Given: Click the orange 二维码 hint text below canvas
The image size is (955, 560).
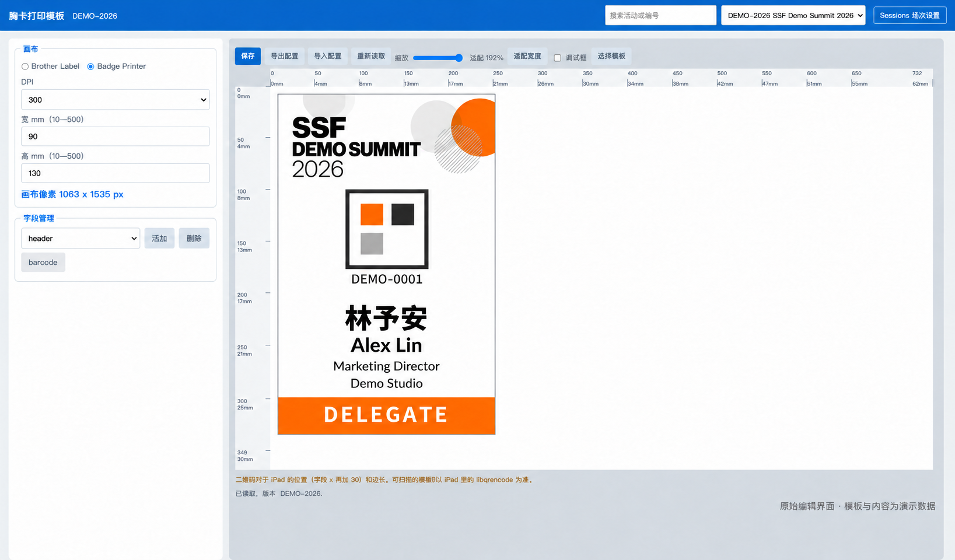Looking at the screenshot, I should 385,480.
